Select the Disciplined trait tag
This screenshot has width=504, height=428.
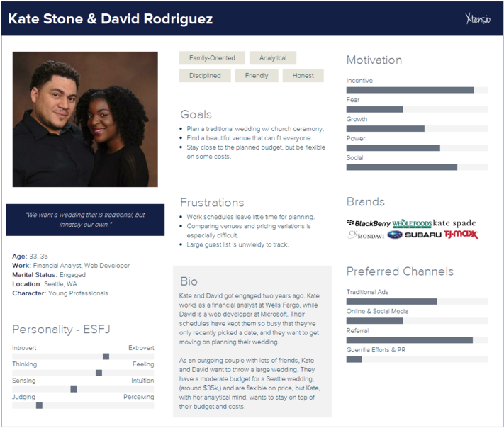pyautogui.click(x=205, y=75)
